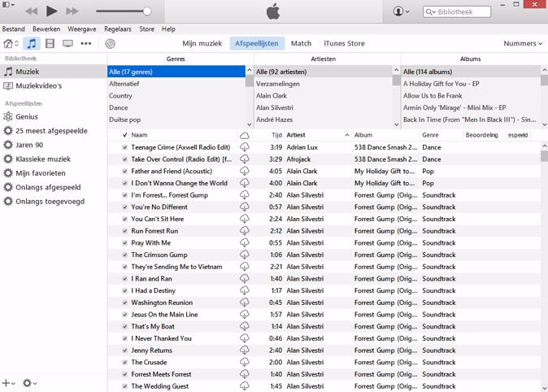Image resolution: width=548 pixels, height=392 pixels.
Task: Uncheck I'm Forrest... Forrest Gump checkbox
Action: [124, 195]
